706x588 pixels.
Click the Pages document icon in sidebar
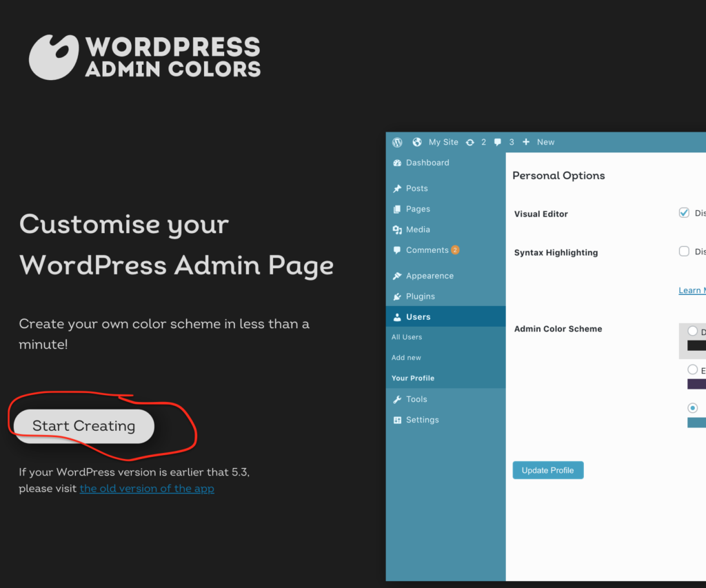point(397,210)
